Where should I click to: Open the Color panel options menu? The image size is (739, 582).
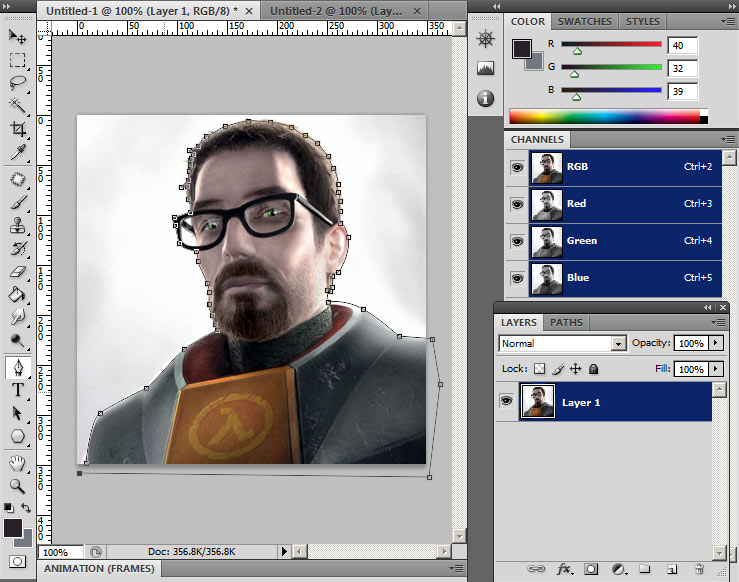pos(728,21)
